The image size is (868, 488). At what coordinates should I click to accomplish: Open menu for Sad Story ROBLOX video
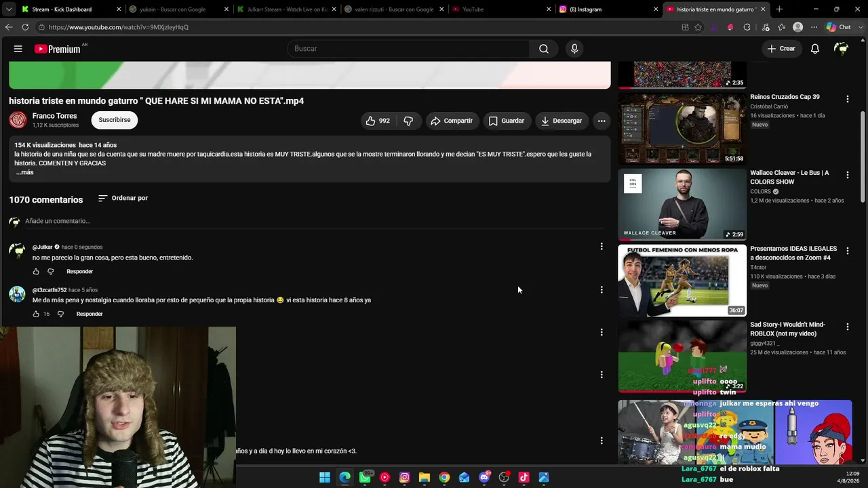pyautogui.click(x=847, y=327)
